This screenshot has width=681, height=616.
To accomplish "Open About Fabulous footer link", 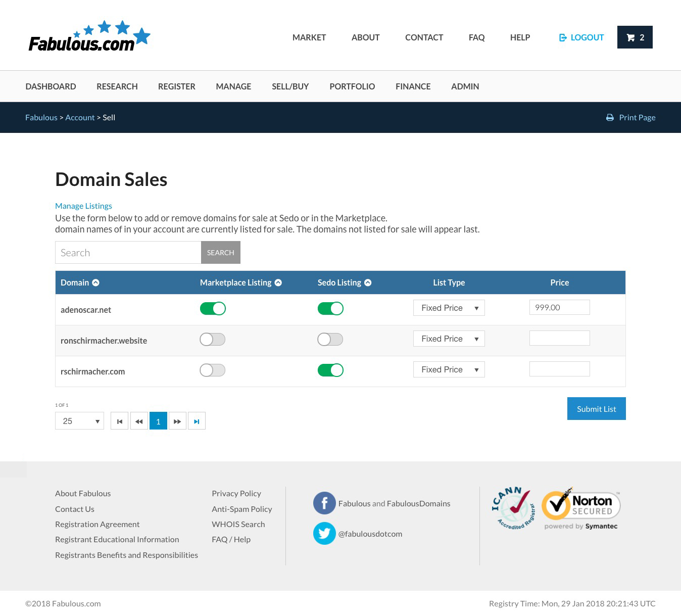I will pyautogui.click(x=83, y=493).
